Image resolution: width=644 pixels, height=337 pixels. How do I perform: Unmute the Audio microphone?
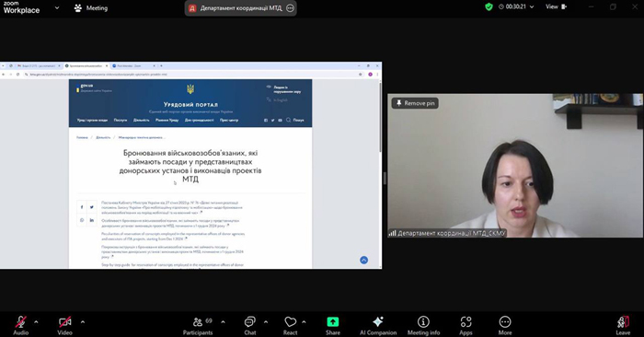(21, 326)
